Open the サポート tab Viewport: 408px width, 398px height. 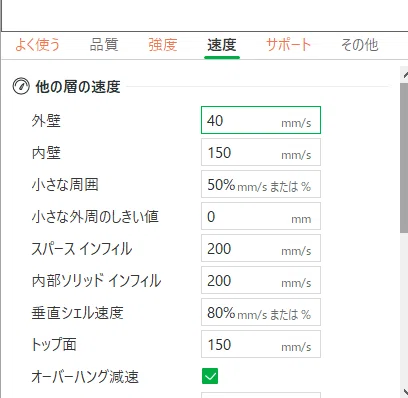pos(289,45)
